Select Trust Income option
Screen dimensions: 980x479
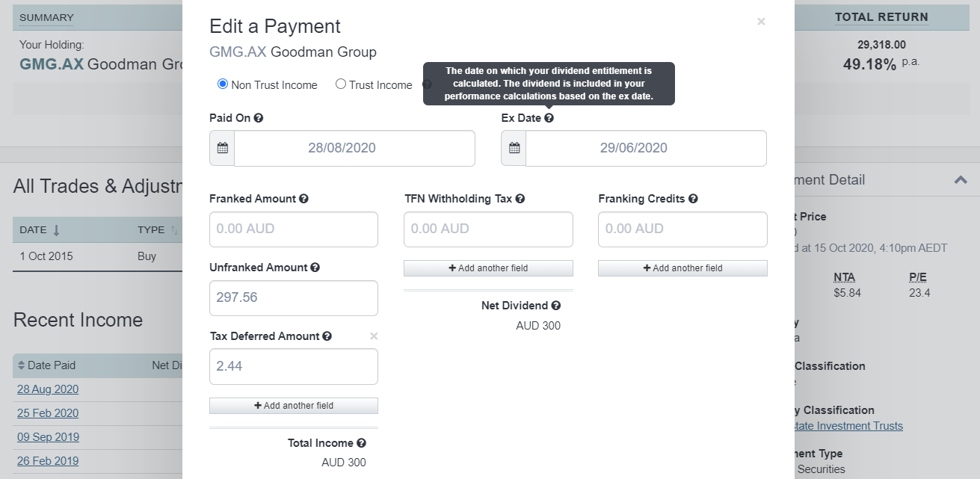[x=341, y=84]
